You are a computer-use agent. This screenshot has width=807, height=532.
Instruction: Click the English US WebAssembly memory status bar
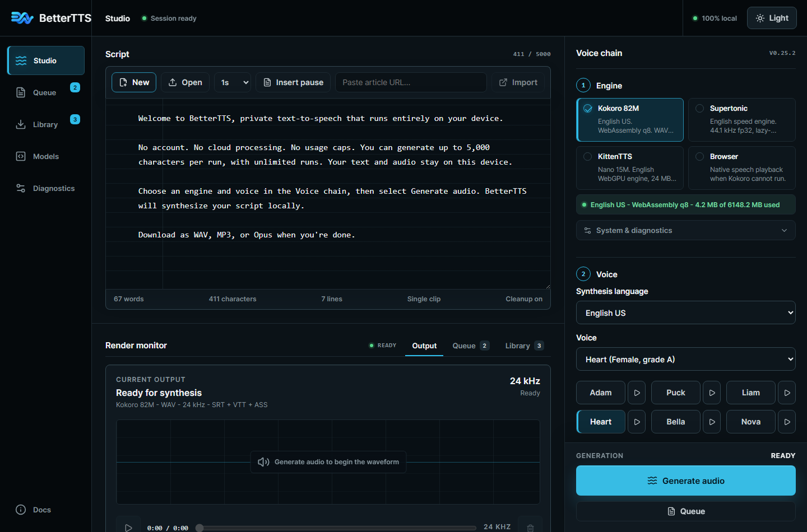686,205
